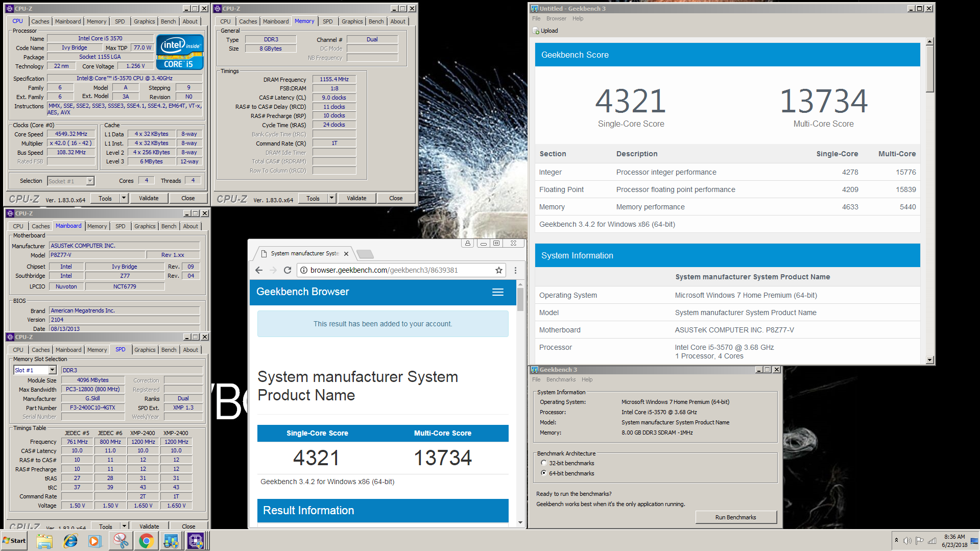Open Help menu in small Geekbench window
This screenshot has width=980, height=551.
tap(587, 379)
